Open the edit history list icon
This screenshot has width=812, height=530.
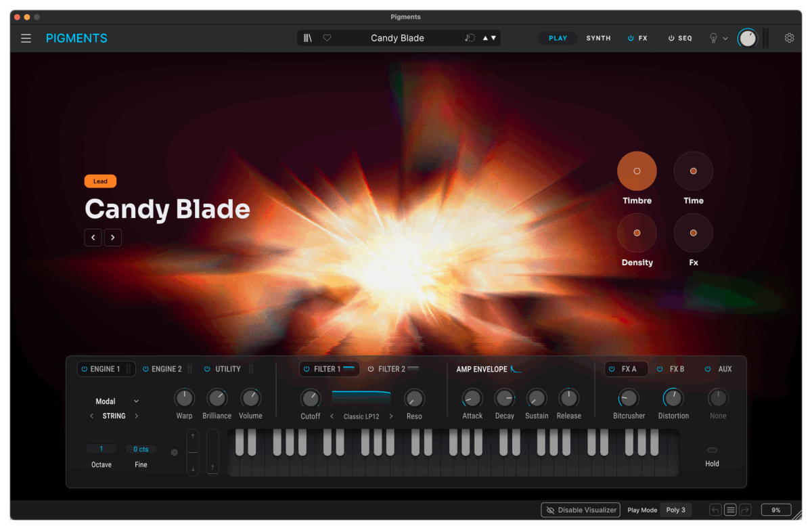[730, 510]
